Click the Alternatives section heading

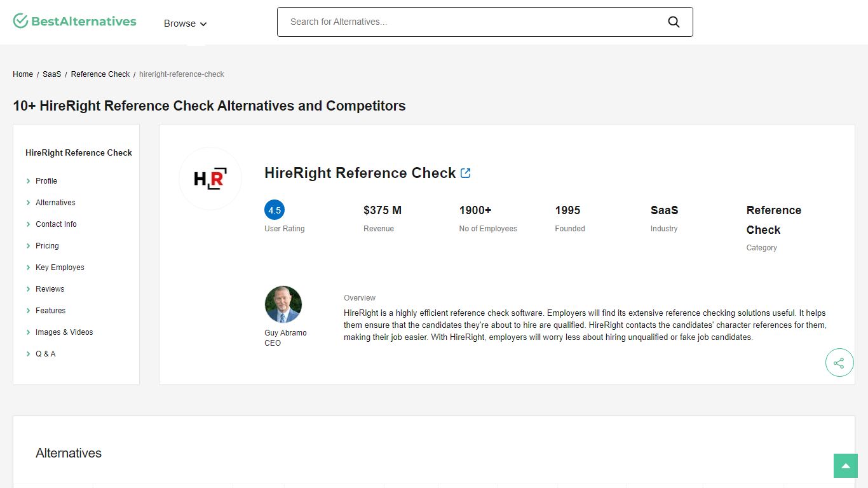coord(69,453)
